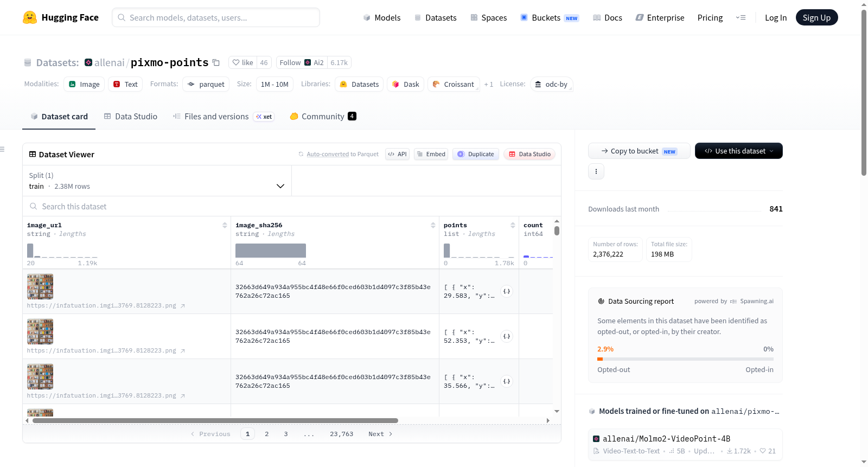Focus the Search this dataset field
868x467 pixels.
292,206
